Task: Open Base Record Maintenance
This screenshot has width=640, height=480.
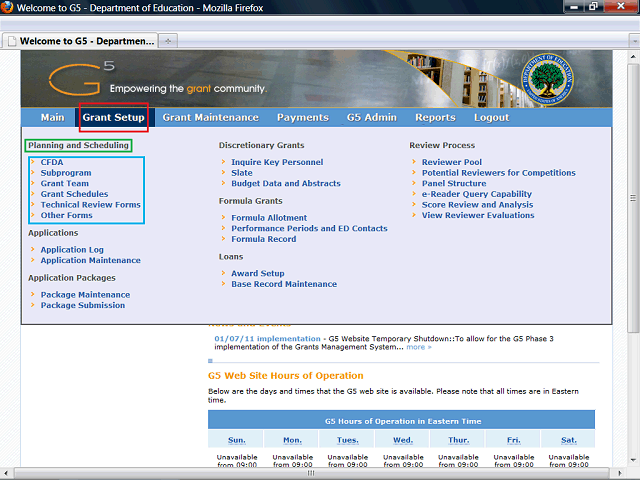Action: [284, 284]
